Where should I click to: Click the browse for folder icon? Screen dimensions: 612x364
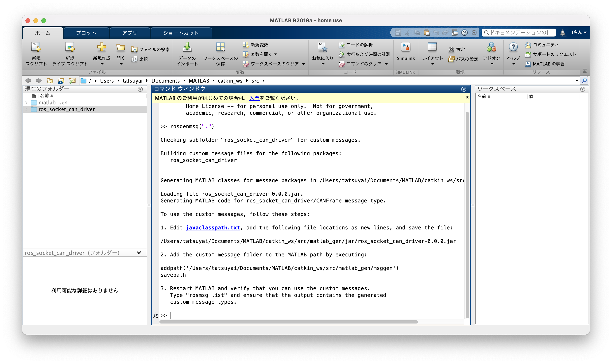(x=61, y=80)
